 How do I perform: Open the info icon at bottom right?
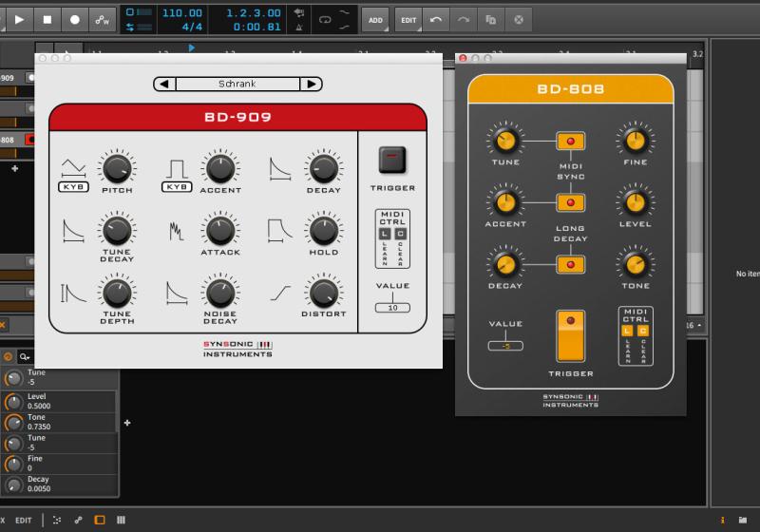(x=722, y=521)
